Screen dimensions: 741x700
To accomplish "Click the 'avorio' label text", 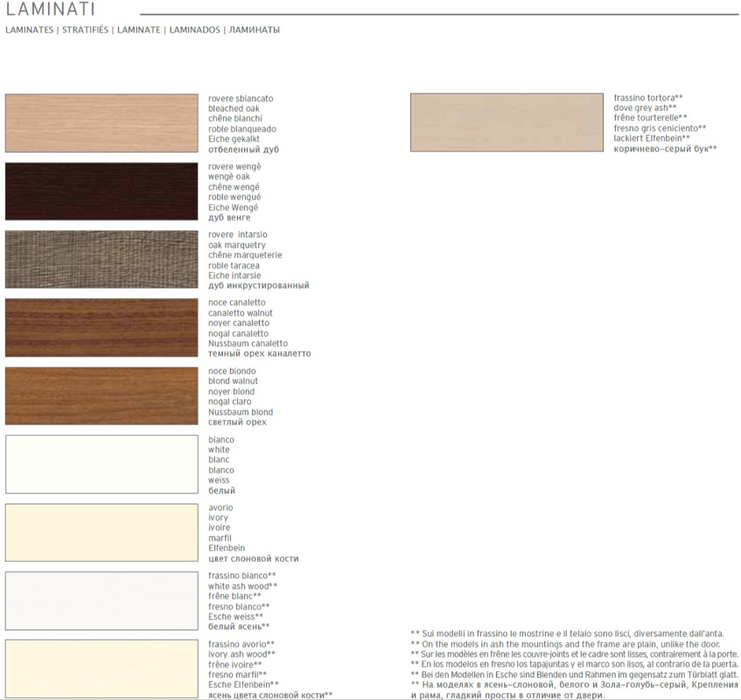I will (x=220, y=507).
